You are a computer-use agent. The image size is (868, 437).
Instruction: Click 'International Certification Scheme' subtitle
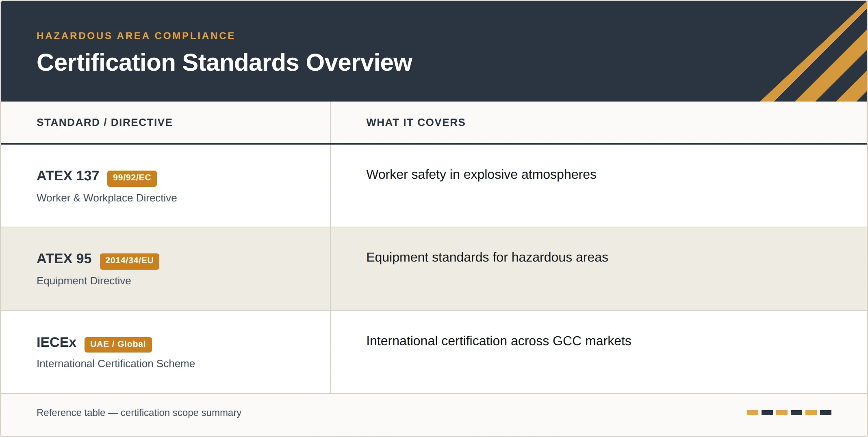116,363
